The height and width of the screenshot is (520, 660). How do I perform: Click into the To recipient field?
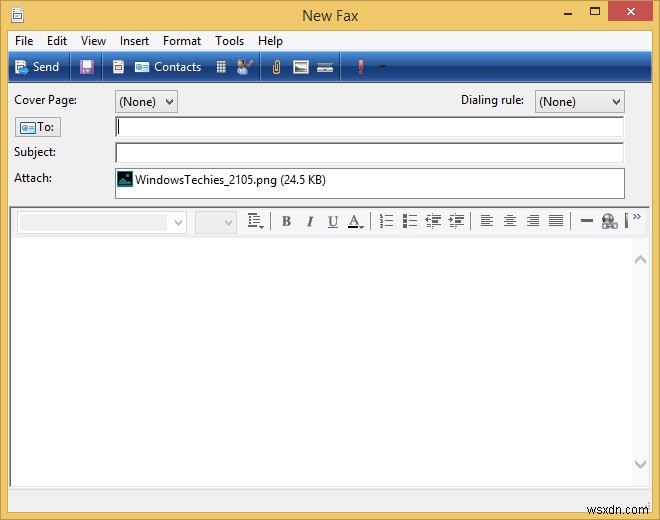pyautogui.click(x=370, y=127)
